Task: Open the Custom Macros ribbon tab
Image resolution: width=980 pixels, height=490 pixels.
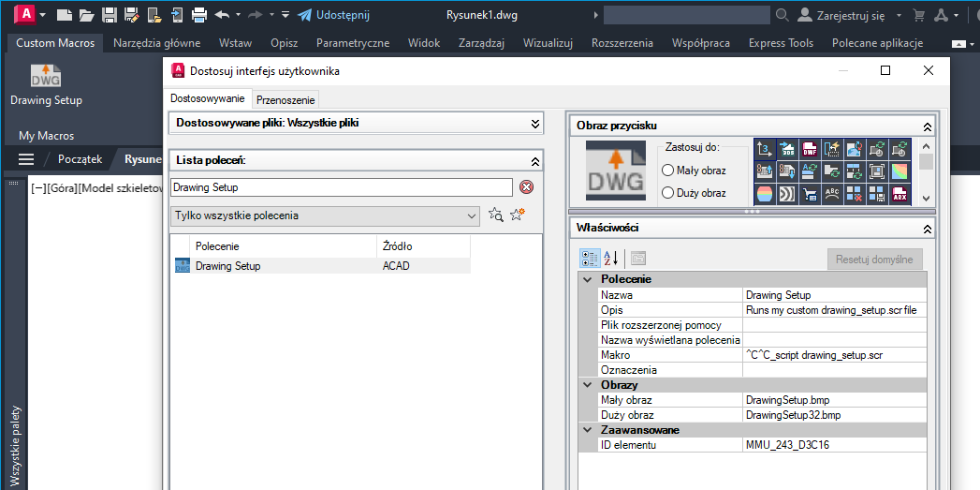Action: click(x=55, y=43)
